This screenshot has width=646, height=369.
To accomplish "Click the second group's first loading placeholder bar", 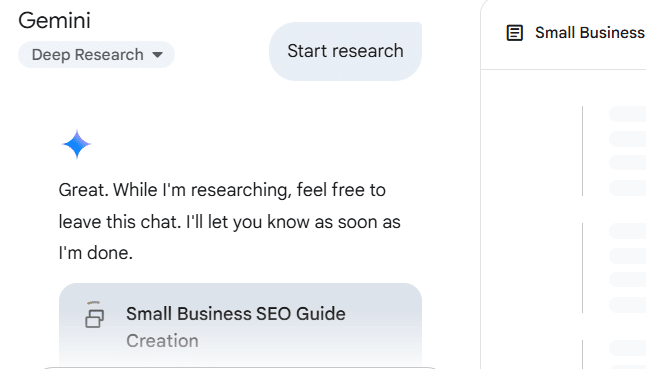I will click(627, 231).
